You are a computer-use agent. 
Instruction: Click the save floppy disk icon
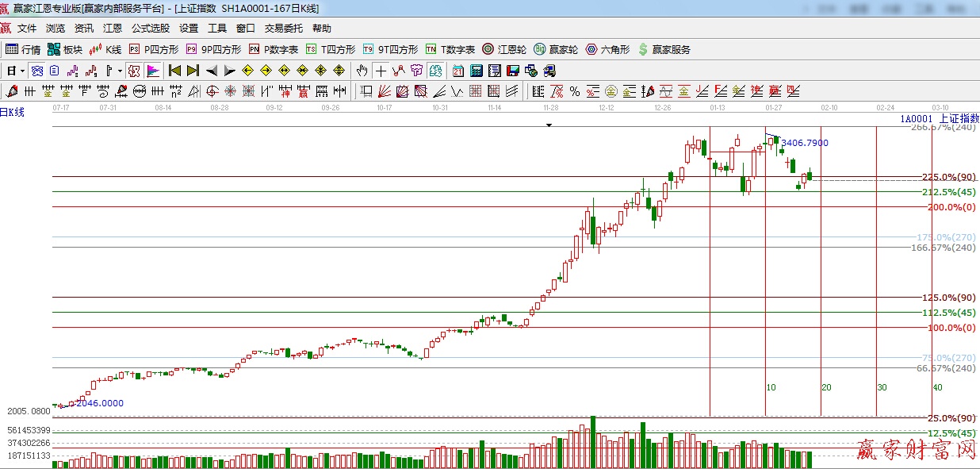pos(513,71)
